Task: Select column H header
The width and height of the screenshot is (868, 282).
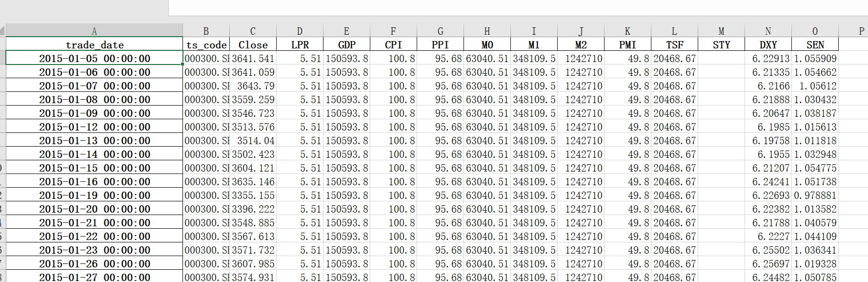Action: pyautogui.click(x=487, y=30)
